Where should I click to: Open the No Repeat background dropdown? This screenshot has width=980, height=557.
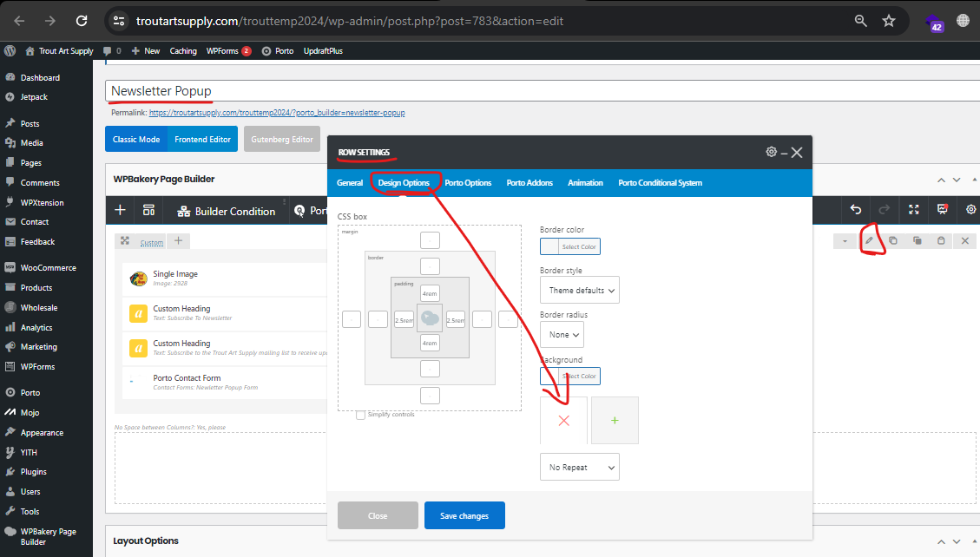[x=579, y=467]
